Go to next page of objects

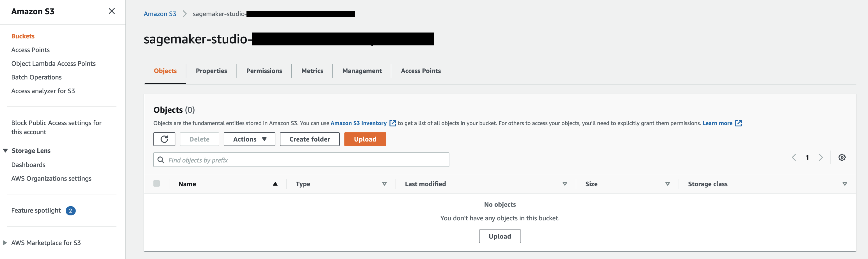pos(821,158)
